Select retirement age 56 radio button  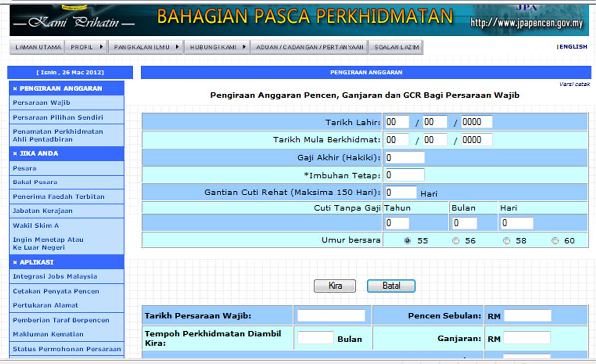tap(456, 241)
